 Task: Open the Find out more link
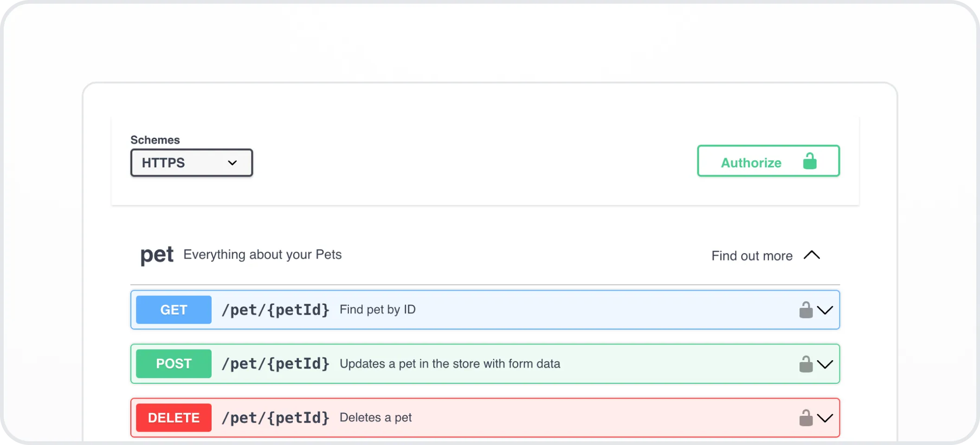(752, 256)
